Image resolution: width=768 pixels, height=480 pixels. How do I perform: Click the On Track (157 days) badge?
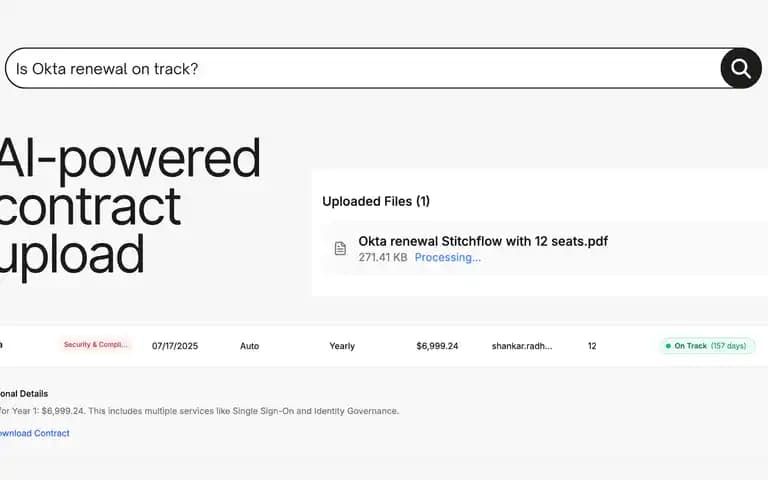coord(707,346)
